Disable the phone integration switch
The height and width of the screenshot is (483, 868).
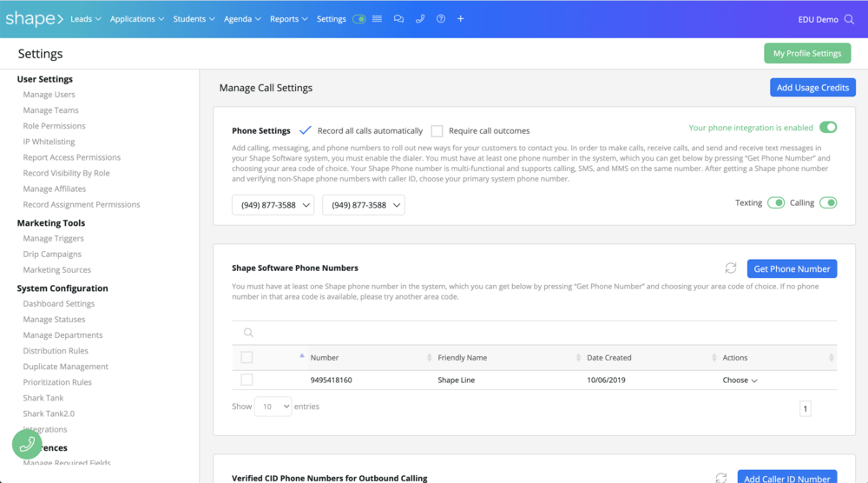(x=828, y=128)
